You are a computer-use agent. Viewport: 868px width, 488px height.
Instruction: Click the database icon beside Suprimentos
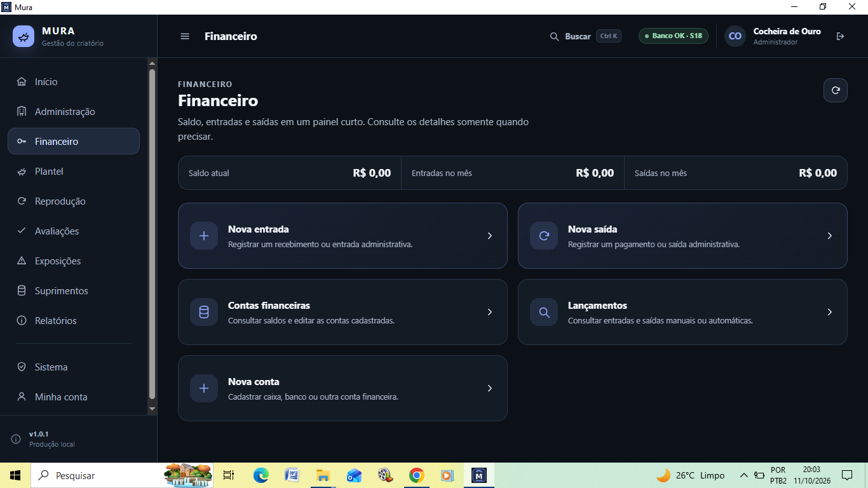[x=22, y=290]
